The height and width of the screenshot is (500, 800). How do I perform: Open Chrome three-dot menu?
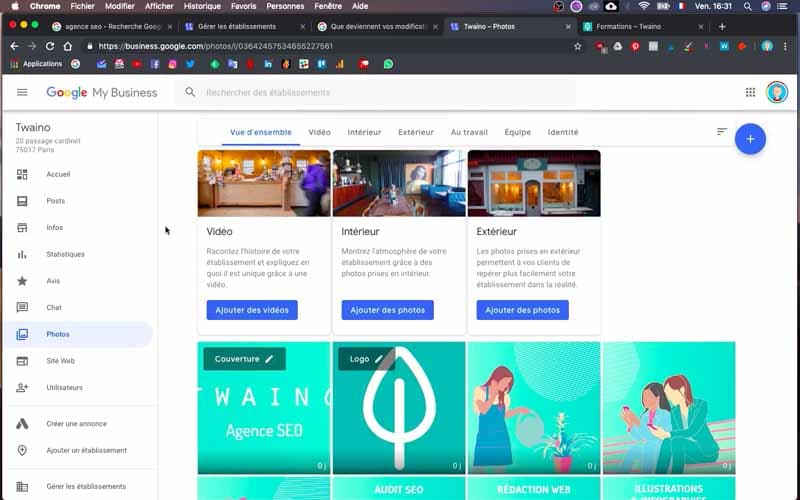[x=785, y=46]
